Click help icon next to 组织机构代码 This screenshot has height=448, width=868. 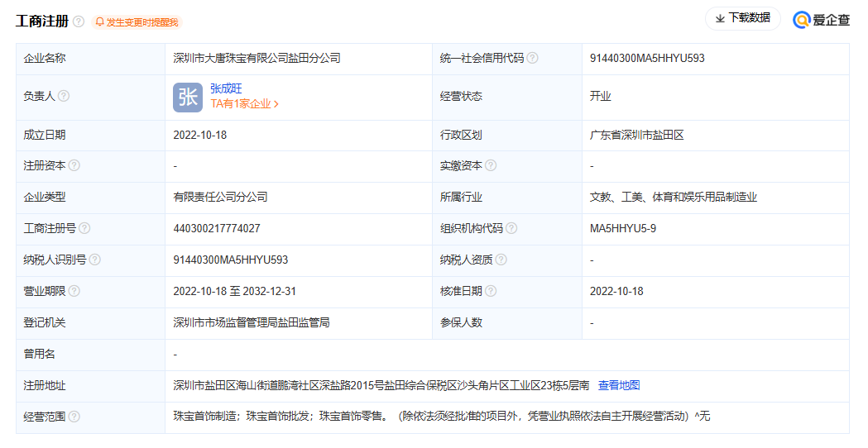pyautogui.click(x=511, y=228)
